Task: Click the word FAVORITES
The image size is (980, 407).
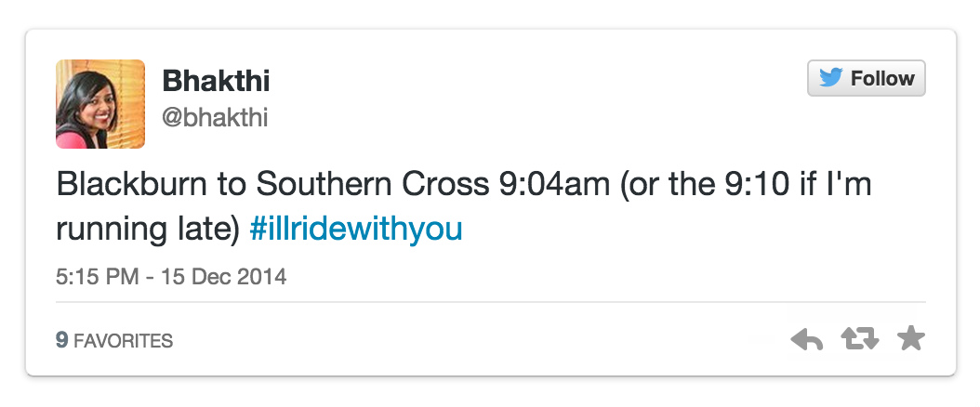Action: click(x=123, y=341)
